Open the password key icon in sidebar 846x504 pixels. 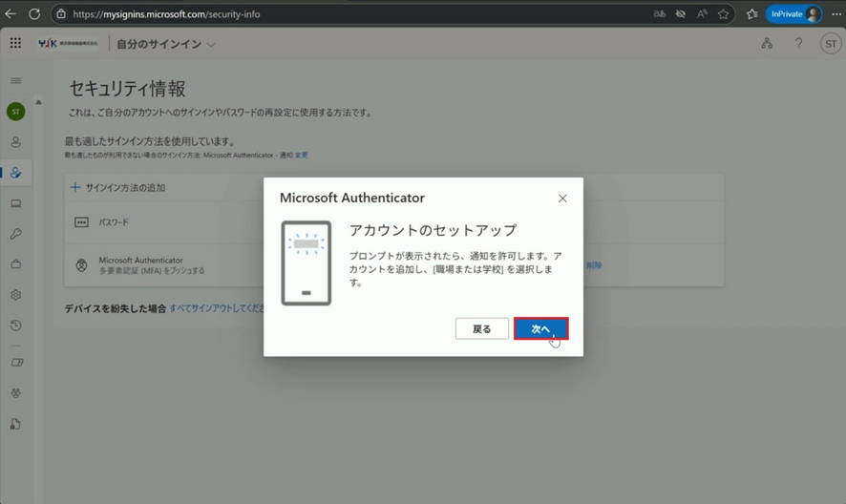(15, 234)
